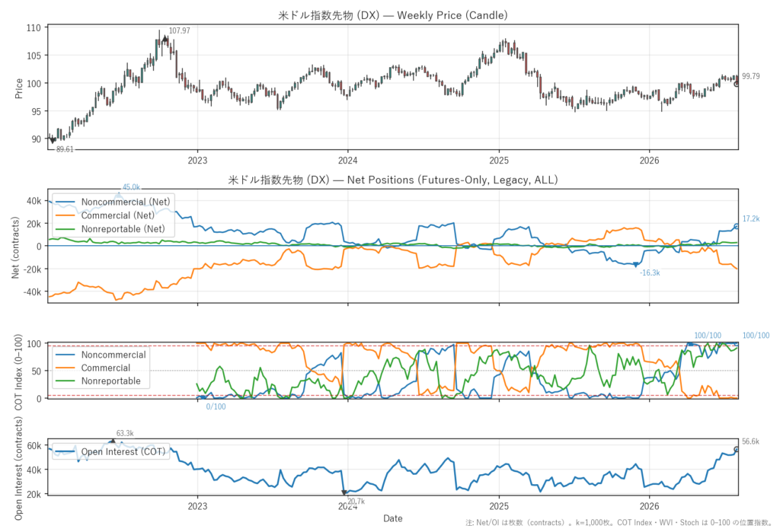Screen dimensions: 780x532
Task: Click the 89.61 price low triangle marker
Action: point(53,141)
